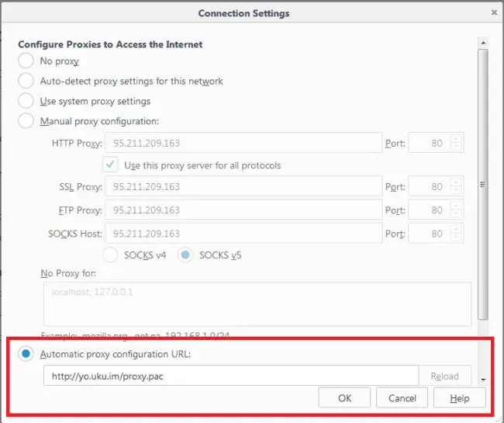Image resolution: width=504 pixels, height=423 pixels.
Task: Select the No proxy radio button
Action: pos(26,61)
